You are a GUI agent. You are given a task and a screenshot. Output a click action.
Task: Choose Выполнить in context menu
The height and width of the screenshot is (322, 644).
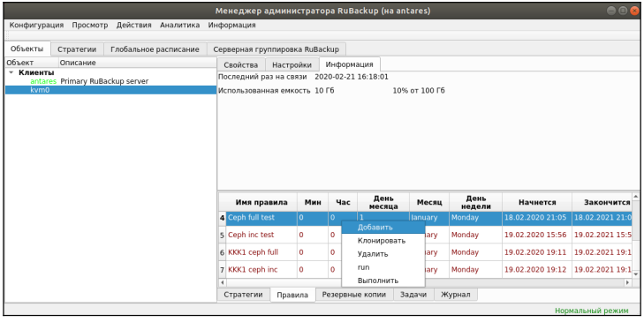(383, 281)
